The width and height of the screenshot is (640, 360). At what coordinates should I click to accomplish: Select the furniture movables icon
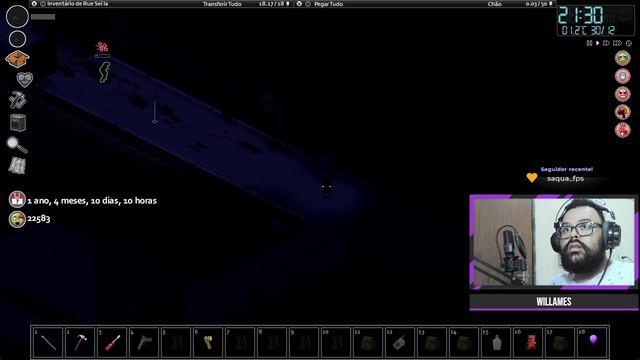18,122
